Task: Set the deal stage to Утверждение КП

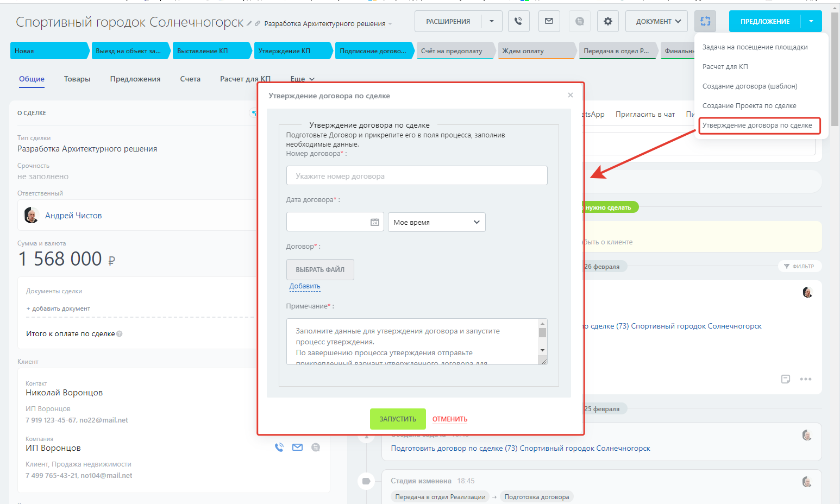Action: (x=293, y=51)
